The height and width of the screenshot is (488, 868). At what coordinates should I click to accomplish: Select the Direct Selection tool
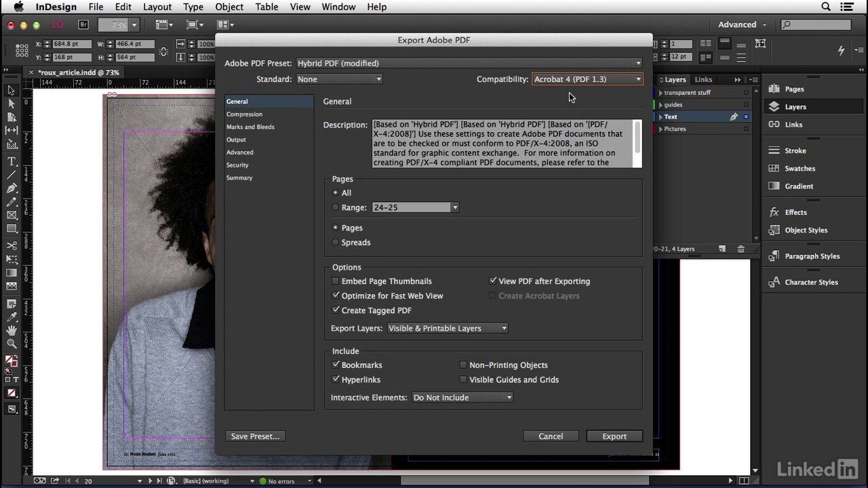[x=12, y=104]
